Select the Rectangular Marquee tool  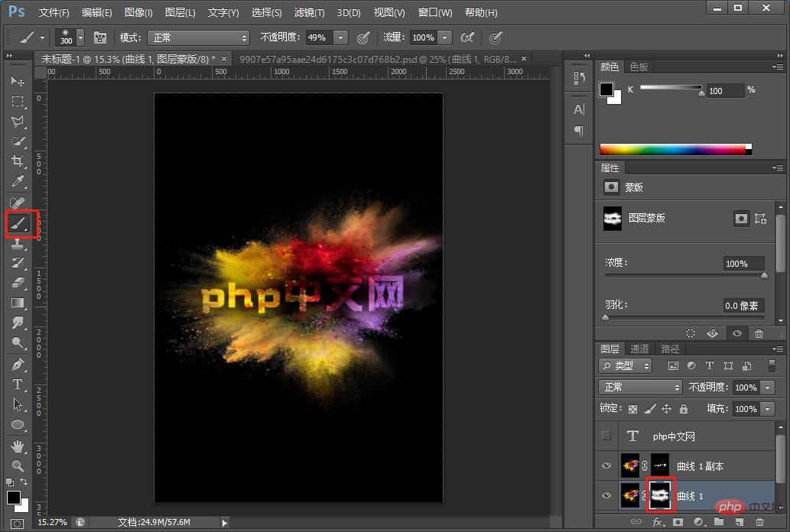[x=18, y=101]
